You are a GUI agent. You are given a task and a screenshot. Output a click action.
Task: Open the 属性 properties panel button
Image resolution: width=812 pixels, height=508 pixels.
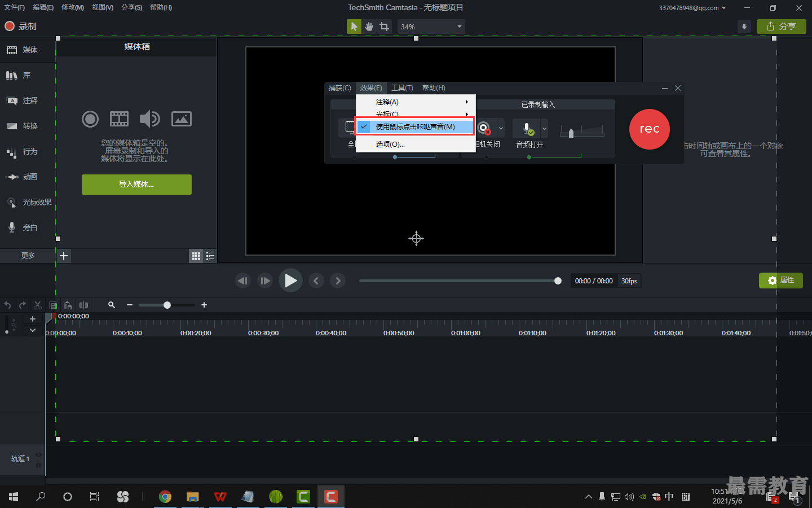point(781,281)
